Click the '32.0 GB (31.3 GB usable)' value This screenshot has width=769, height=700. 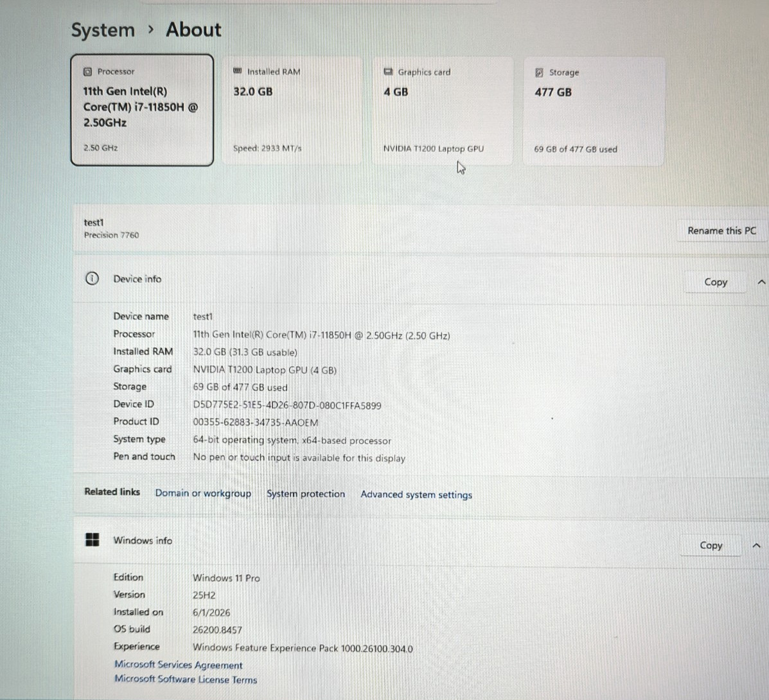coord(245,352)
